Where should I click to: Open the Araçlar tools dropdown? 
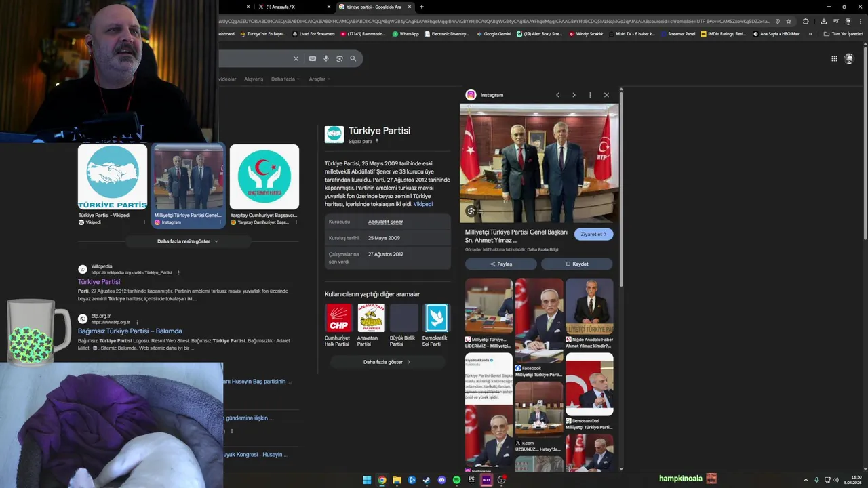click(319, 79)
